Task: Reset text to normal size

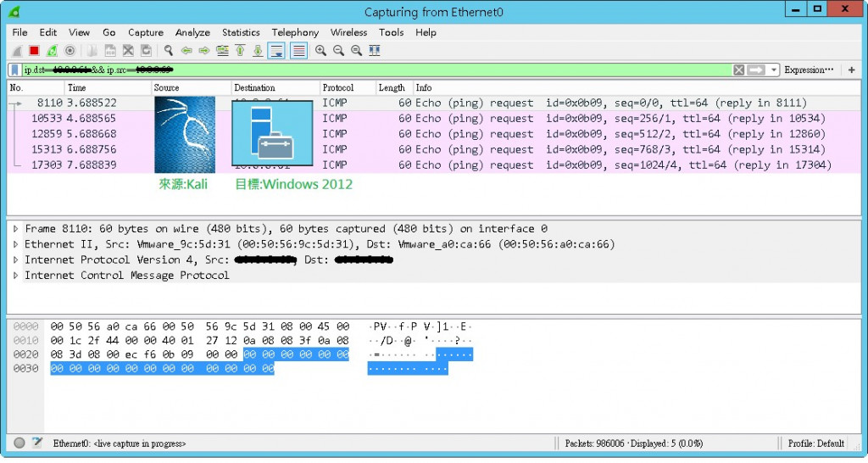Action: click(x=357, y=51)
